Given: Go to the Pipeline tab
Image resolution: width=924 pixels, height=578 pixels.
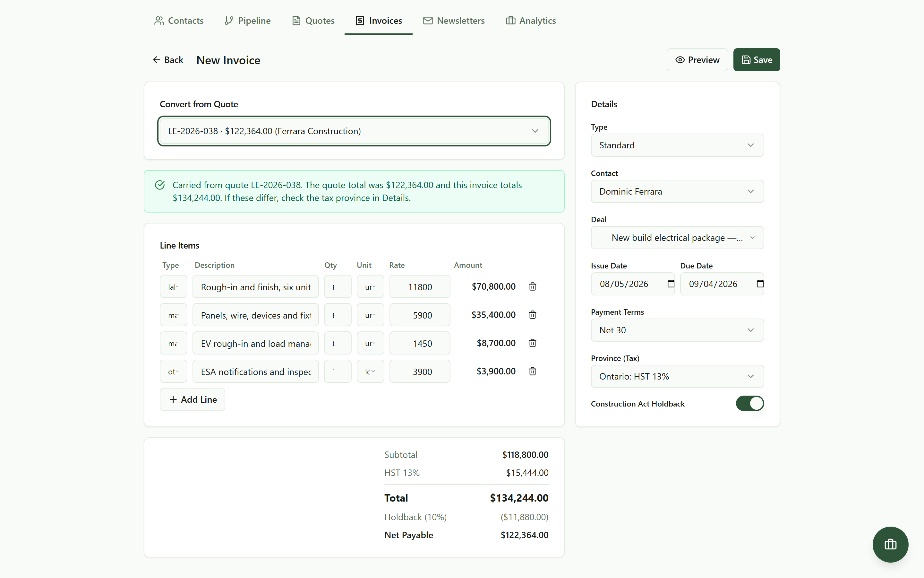Looking at the screenshot, I should tap(247, 21).
